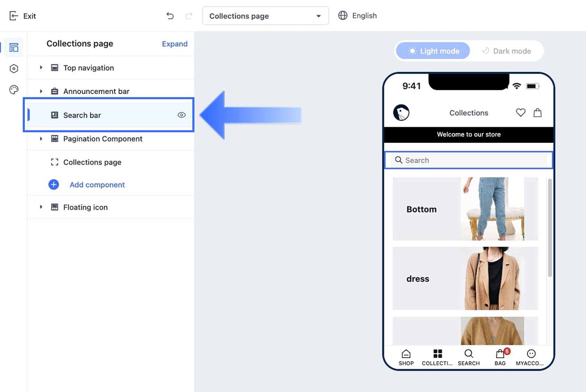Select the Search bar component
This screenshot has height=392, width=586.
tap(111, 115)
